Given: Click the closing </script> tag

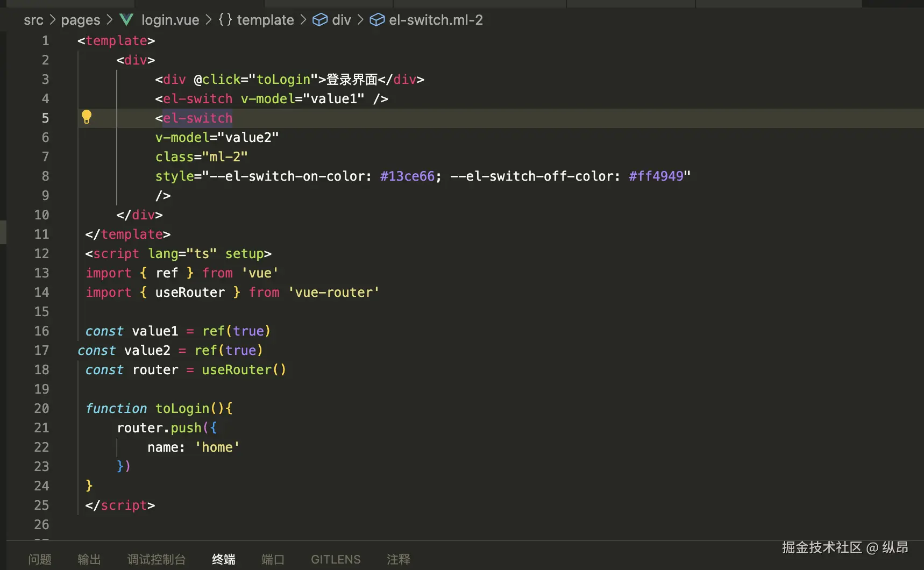Looking at the screenshot, I should click(x=120, y=505).
